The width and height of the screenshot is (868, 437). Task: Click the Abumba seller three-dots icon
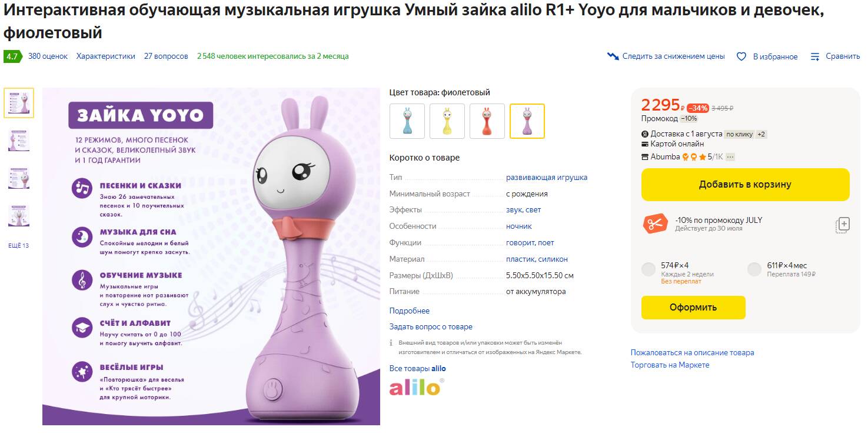tap(730, 157)
